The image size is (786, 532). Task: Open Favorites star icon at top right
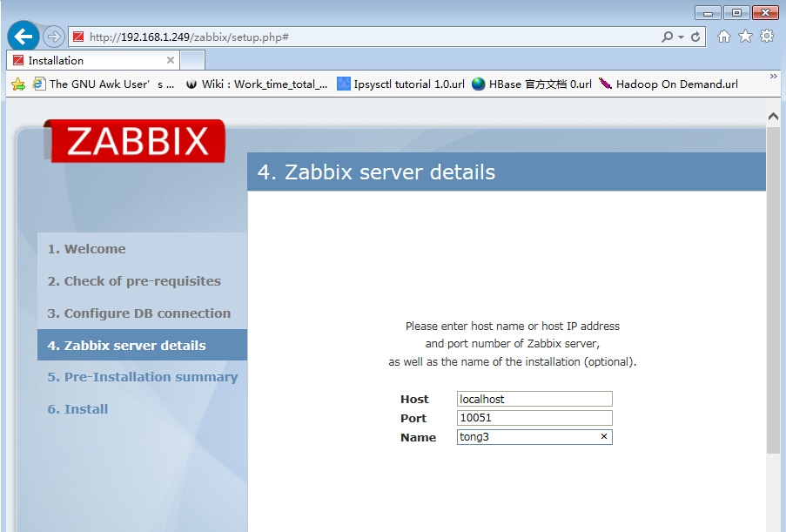point(745,36)
